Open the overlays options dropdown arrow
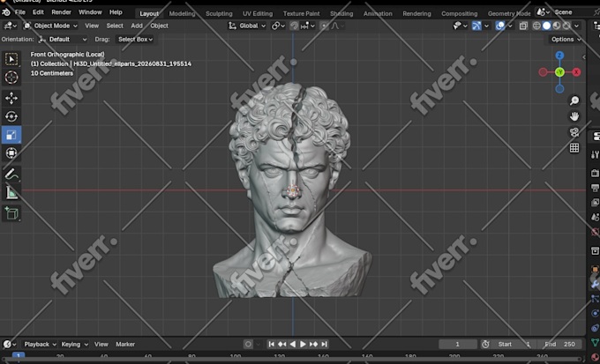This screenshot has height=364, width=600. click(x=510, y=26)
